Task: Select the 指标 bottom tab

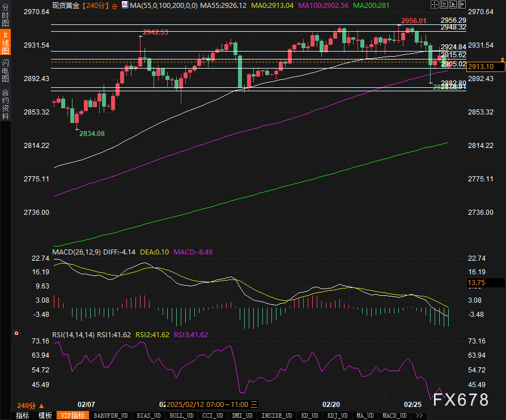Action: click(22, 415)
